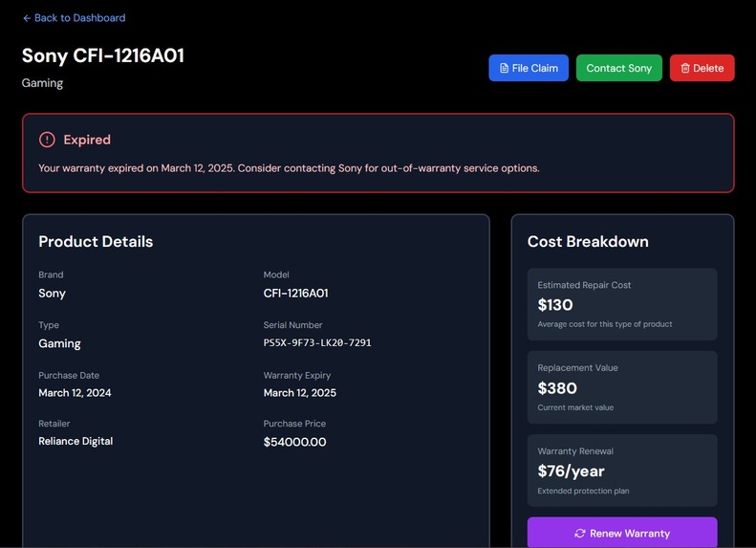
Task: Click the warranty expired message text
Action: click(289, 168)
